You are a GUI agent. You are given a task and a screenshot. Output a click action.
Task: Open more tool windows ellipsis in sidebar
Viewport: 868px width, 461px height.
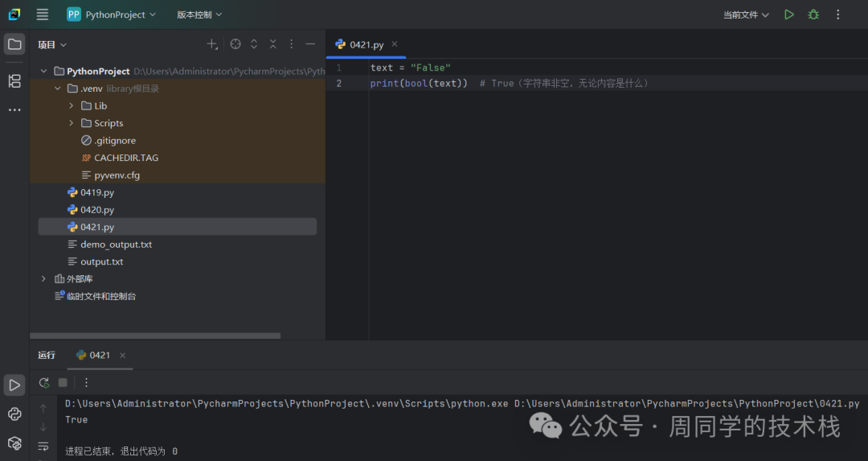point(14,109)
